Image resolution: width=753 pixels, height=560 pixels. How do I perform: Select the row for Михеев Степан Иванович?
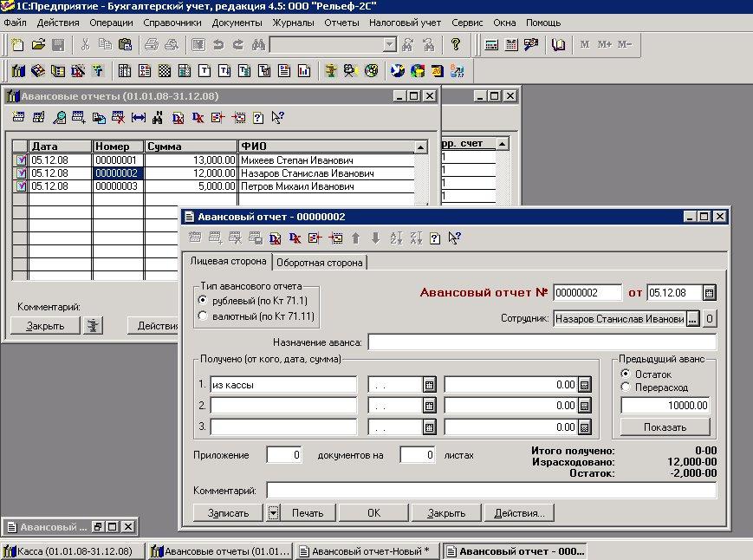(x=214, y=160)
